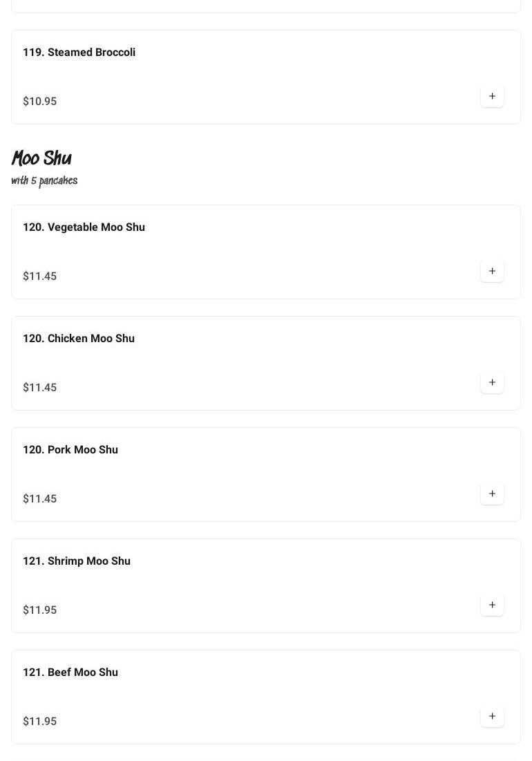Select the 120. Chicken Moo Shu title
The height and width of the screenshot is (761, 532).
pos(79,339)
